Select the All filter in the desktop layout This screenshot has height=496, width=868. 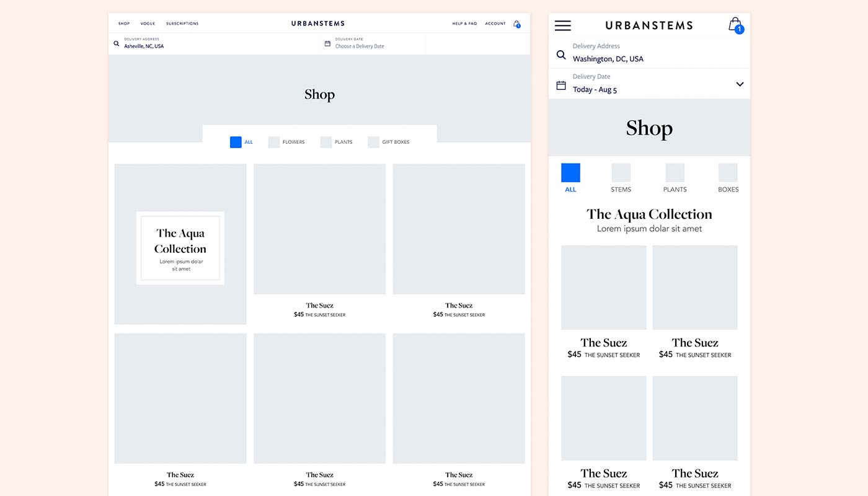pyautogui.click(x=242, y=142)
